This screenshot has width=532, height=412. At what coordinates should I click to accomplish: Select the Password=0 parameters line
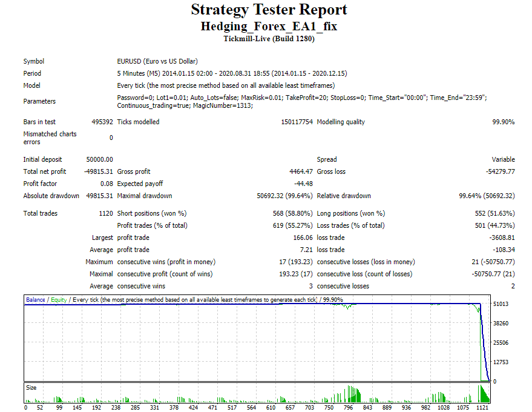click(x=302, y=98)
